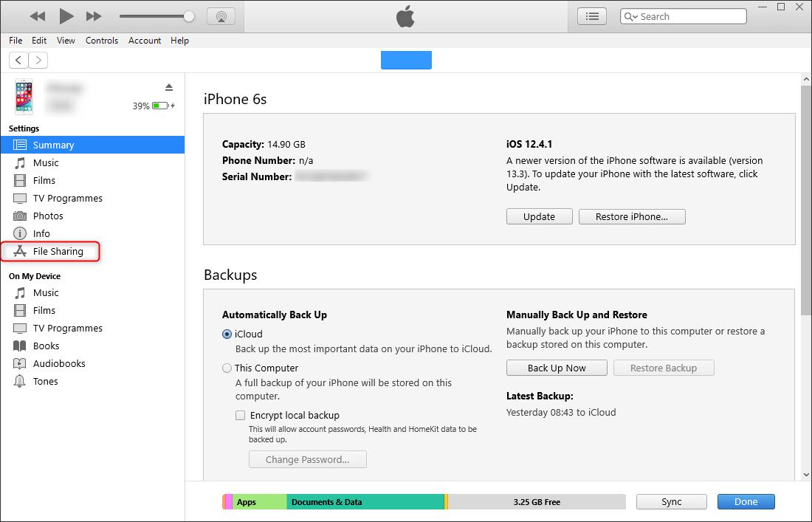Click the Audiobooks icon
Viewport: 812px width, 522px height.
coord(20,363)
